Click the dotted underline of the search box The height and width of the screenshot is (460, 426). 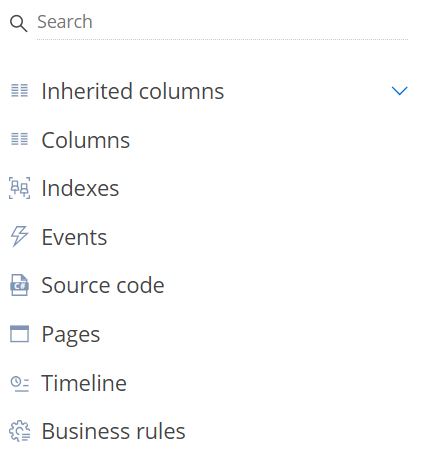point(222,39)
